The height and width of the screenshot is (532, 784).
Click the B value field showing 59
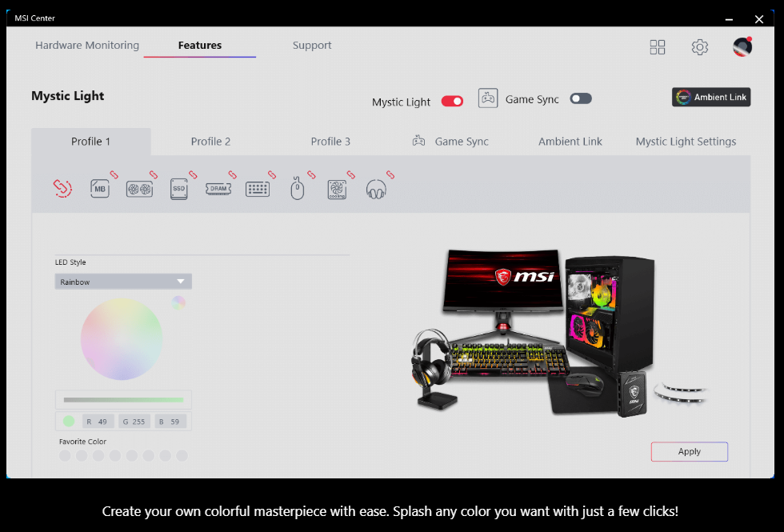pos(170,422)
